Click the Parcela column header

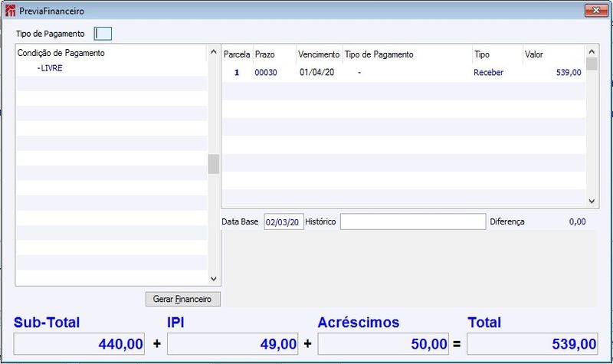coord(237,54)
